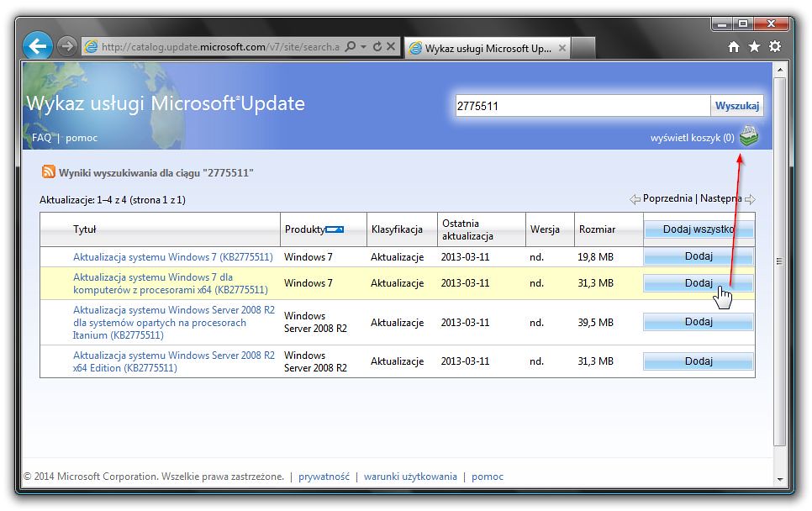Screen dimensions: 812x511
Task: Select the Wykaz usługi Microsoft Up... tab
Action: coord(488,48)
